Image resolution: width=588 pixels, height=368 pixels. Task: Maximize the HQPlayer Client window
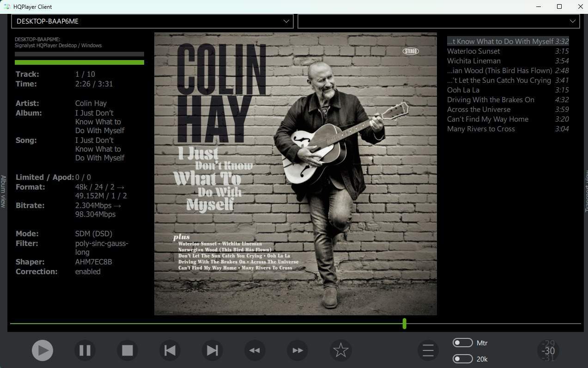pyautogui.click(x=559, y=6)
